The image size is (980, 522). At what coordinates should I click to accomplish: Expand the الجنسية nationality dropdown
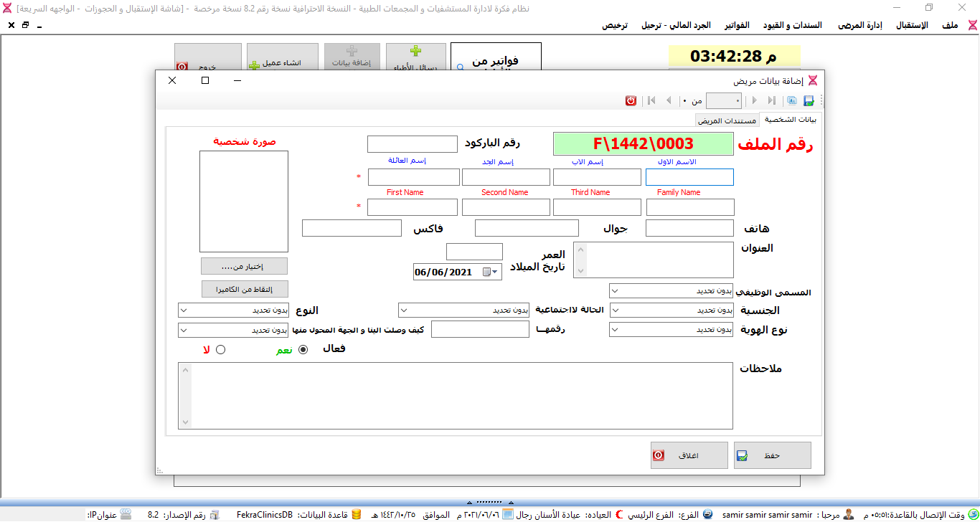click(672, 310)
